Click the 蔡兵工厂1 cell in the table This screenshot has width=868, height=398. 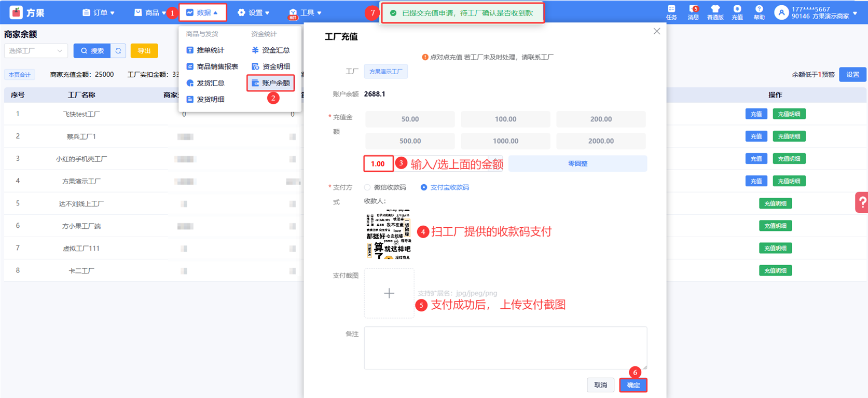click(x=81, y=136)
